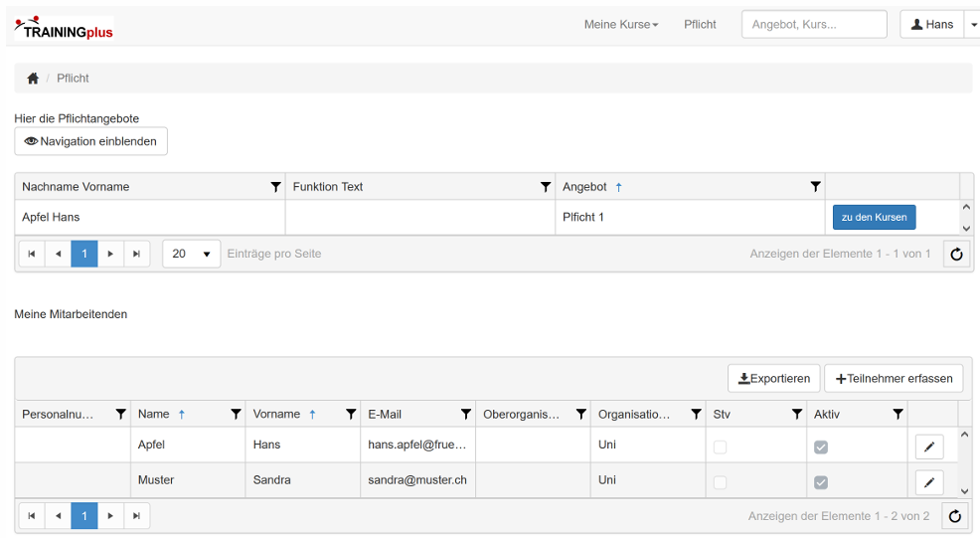Screen dimensions: 980x538
Task: Open the Pflicht menu item
Action: click(700, 25)
